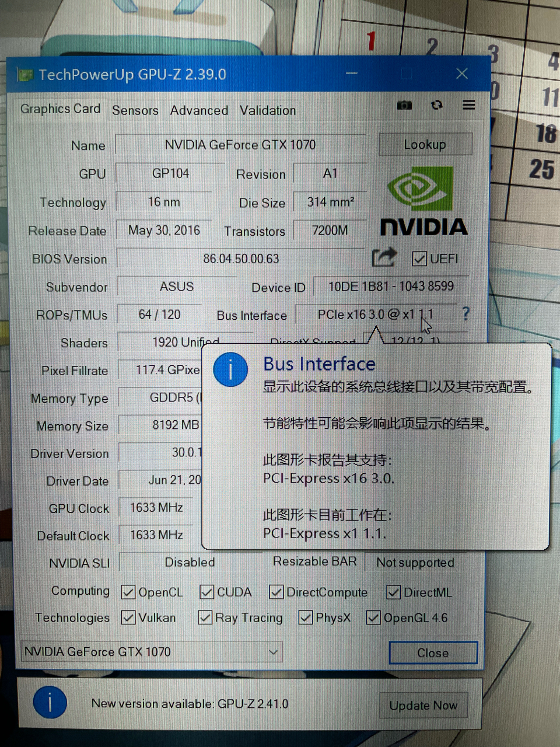Click Update Now for GPU-Z 2.41.0

pos(423,705)
